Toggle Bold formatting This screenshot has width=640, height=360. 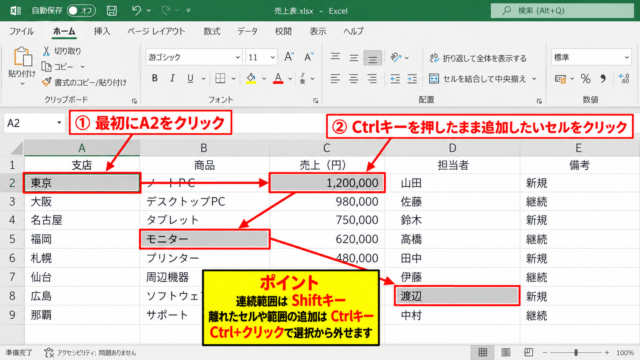point(155,78)
